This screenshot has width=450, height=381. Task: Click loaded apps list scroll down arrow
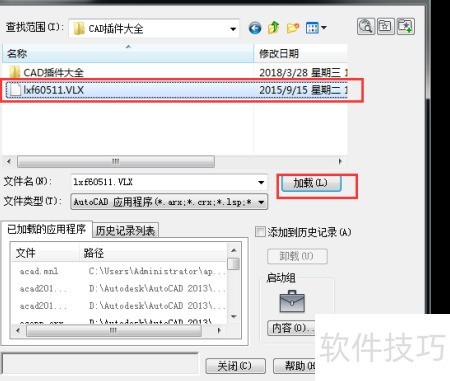click(234, 316)
